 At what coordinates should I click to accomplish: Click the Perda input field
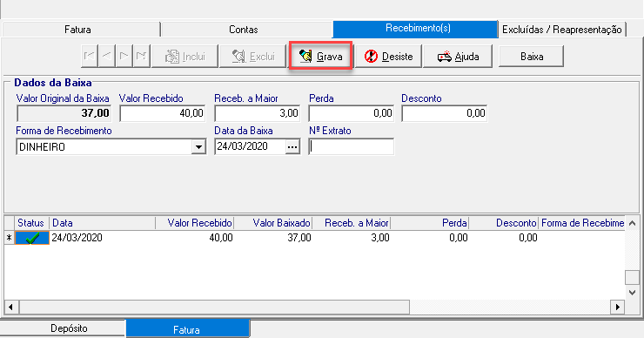pos(352,113)
